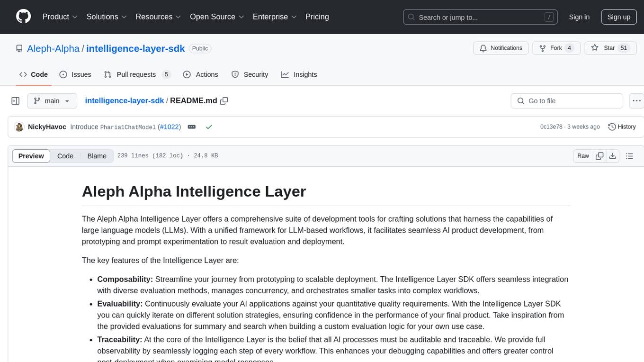Click intelligence-layer-sdk breadcrumb link
Viewport: 644px width, 362px height.
[125, 101]
